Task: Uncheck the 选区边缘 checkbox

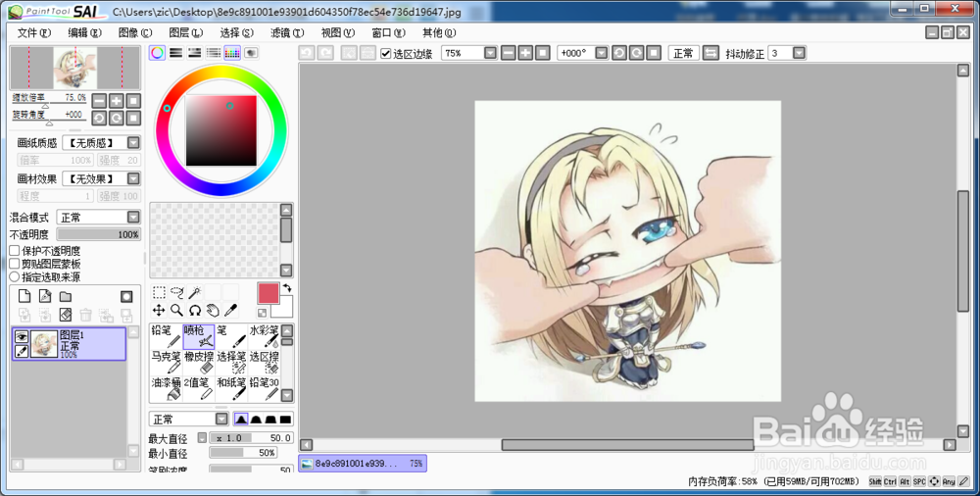Action: 385,54
